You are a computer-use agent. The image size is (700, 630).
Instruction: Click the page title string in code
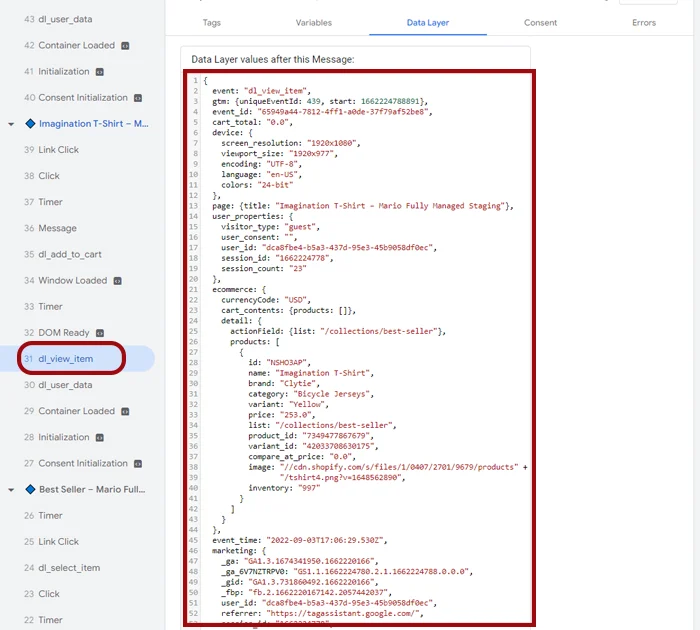tap(392, 206)
